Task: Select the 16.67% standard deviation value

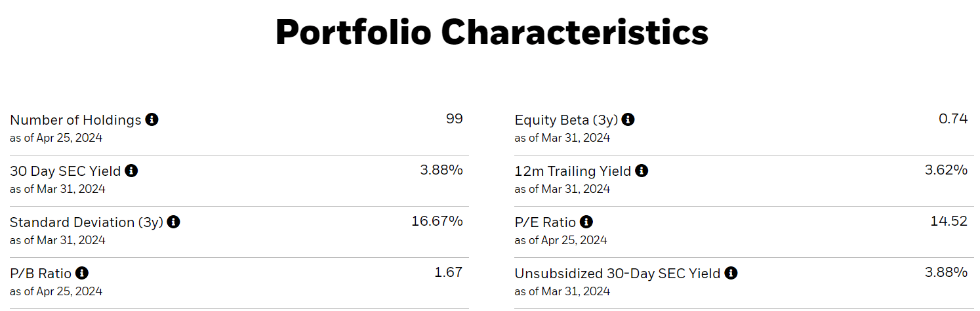Action: point(437,221)
